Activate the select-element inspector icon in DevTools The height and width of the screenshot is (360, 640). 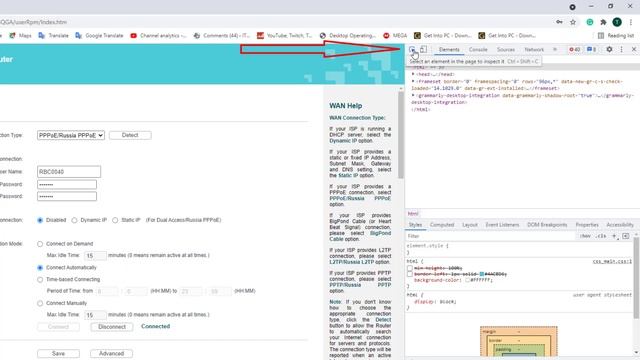[x=412, y=49]
